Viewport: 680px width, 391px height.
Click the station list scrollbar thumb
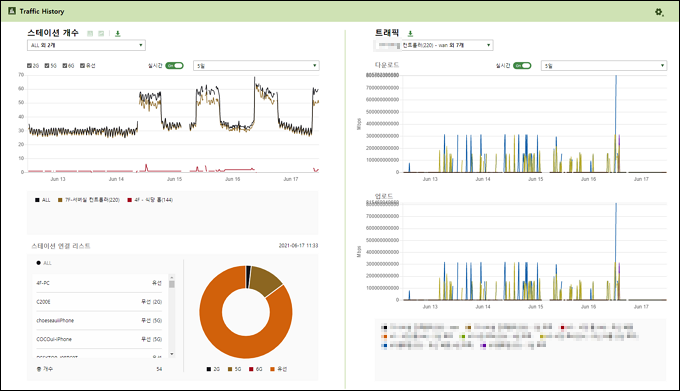172,284
